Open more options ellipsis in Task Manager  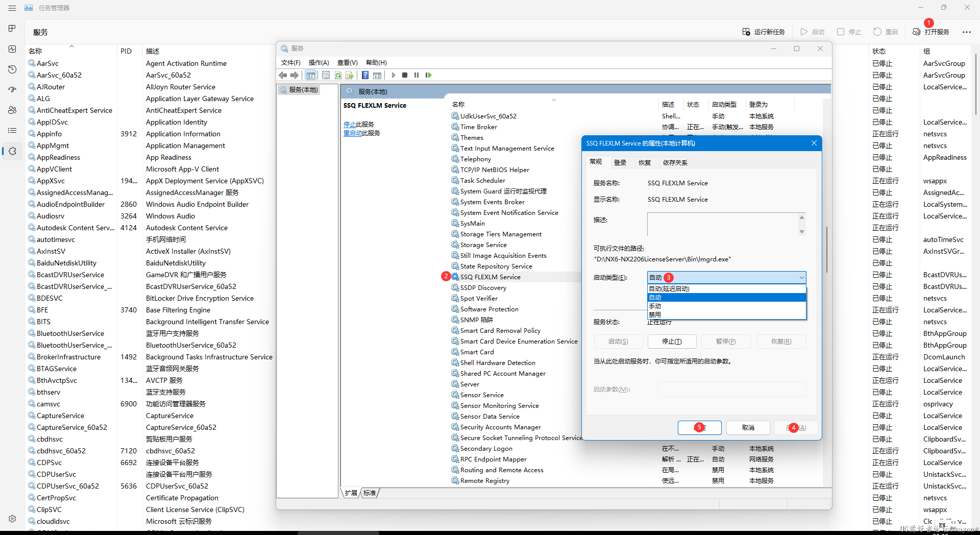coord(967,32)
